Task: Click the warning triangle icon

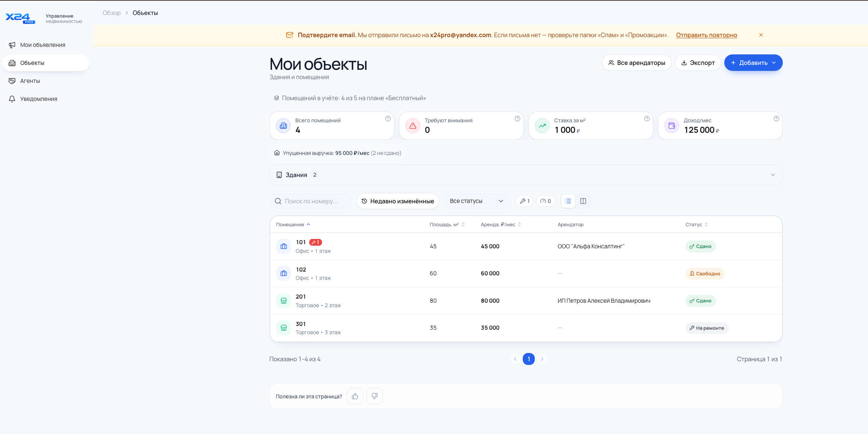Action: (413, 126)
